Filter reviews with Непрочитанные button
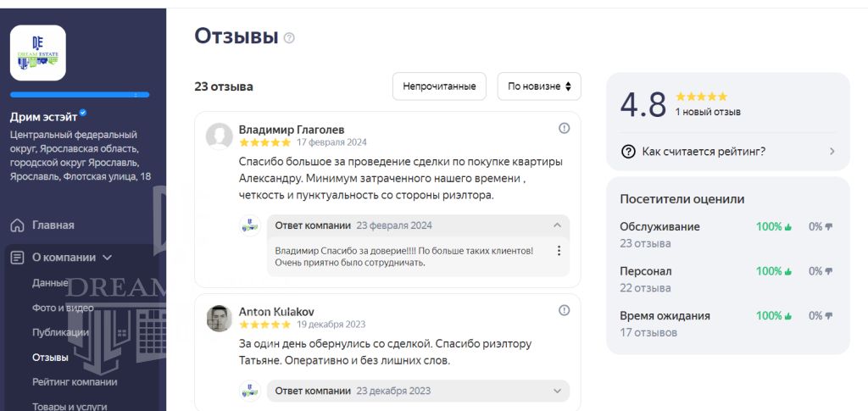Viewport: 868px width, 411px height. click(x=439, y=86)
